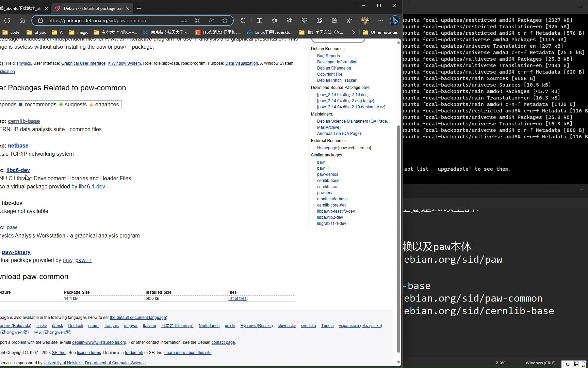This screenshot has height=368, width=588.
Task: Open the profile avatar in Edge toolbar
Action: click(365, 20)
